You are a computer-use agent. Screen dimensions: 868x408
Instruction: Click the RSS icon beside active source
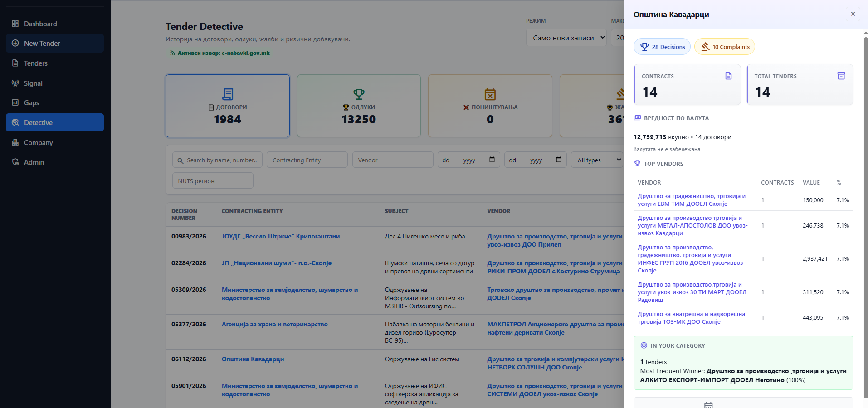pos(172,53)
